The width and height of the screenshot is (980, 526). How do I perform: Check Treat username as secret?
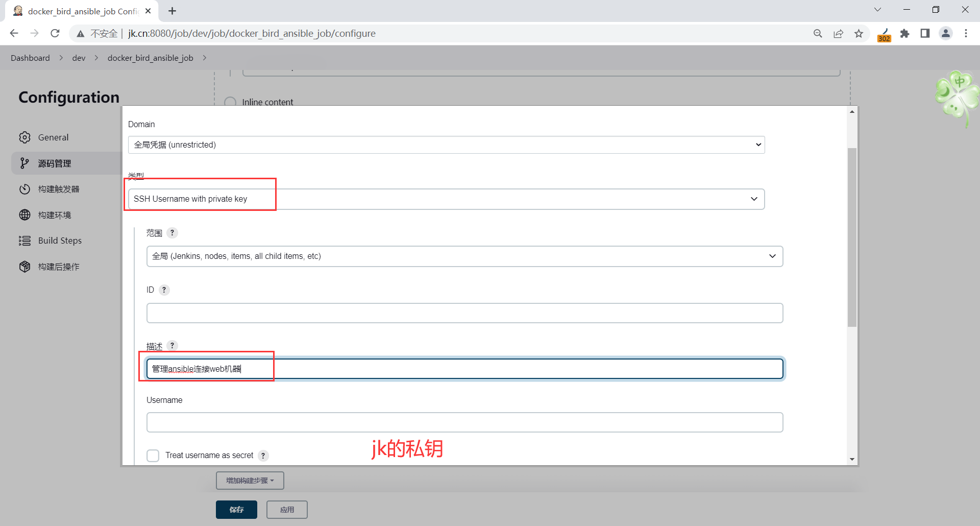pos(153,456)
